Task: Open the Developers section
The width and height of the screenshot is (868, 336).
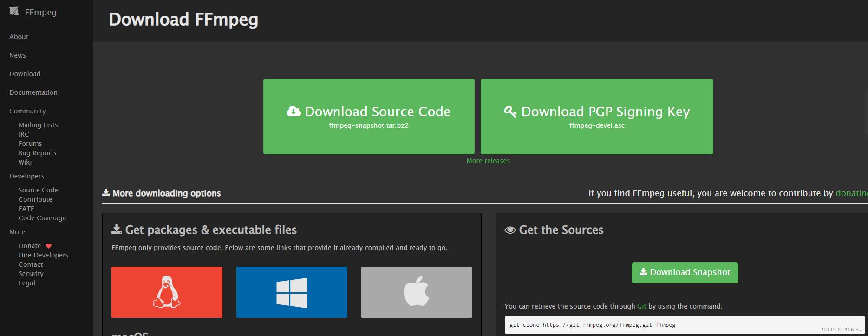Action: (27, 176)
